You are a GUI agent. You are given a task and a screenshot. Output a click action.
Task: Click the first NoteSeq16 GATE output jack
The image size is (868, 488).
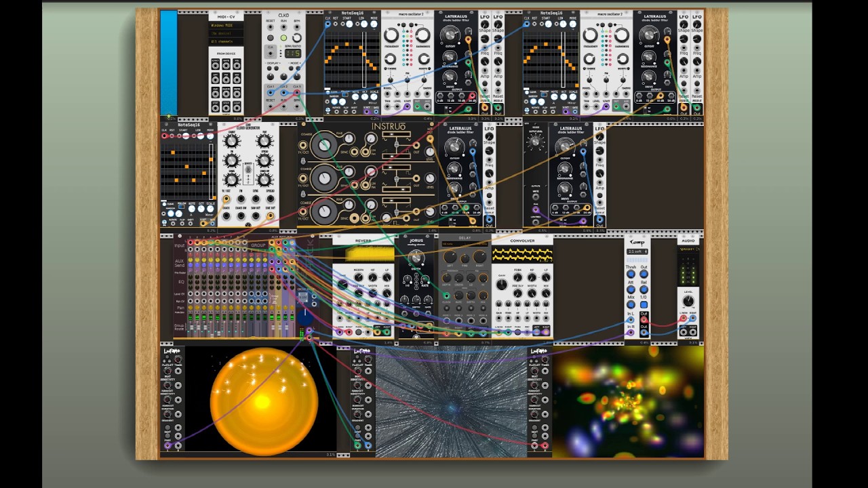point(376,112)
